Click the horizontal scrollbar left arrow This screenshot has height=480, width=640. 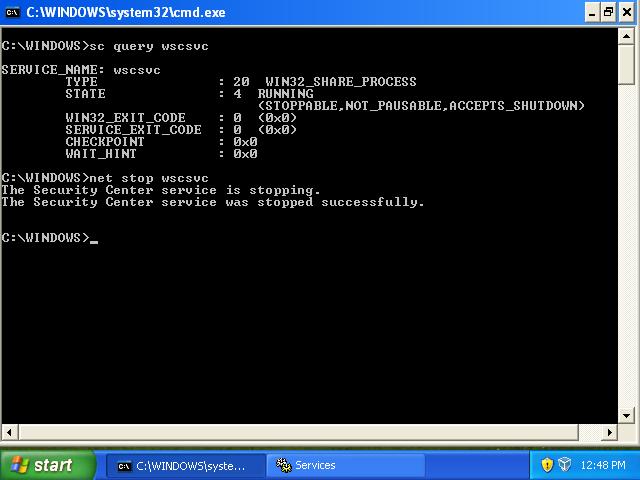[x=9, y=432]
